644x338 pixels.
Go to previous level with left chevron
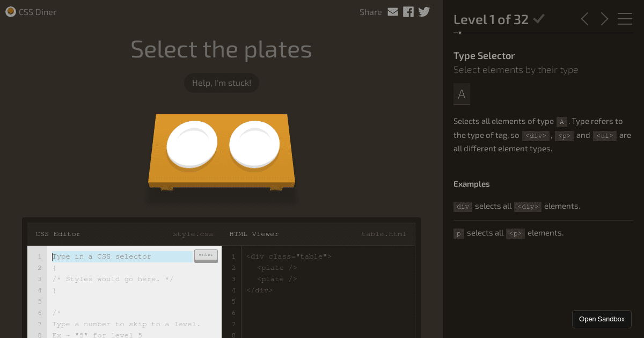click(584, 19)
